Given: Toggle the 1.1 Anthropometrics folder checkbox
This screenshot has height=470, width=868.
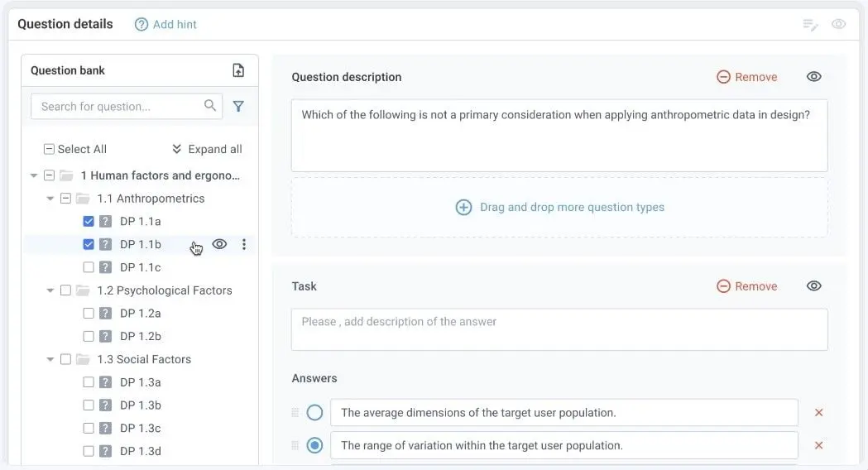Looking at the screenshot, I should [x=65, y=199].
